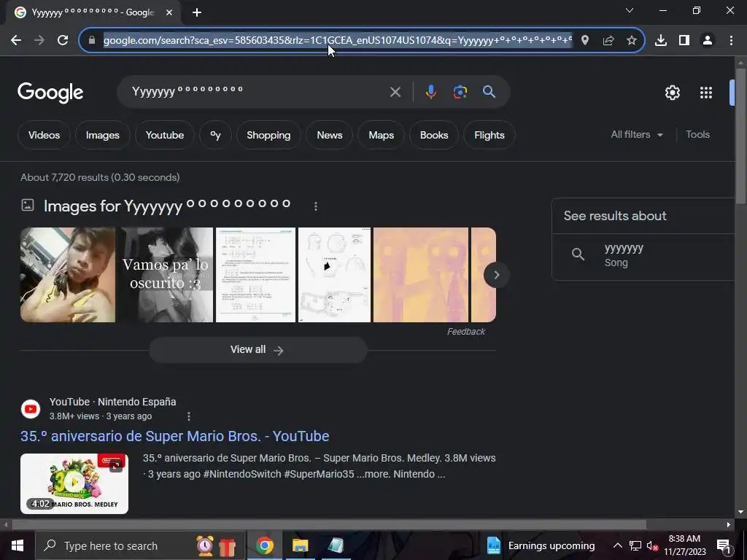Open the selfie image thumbnail
Image resolution: width=747 pixels, height=560 pixels.
click(68, 275)
